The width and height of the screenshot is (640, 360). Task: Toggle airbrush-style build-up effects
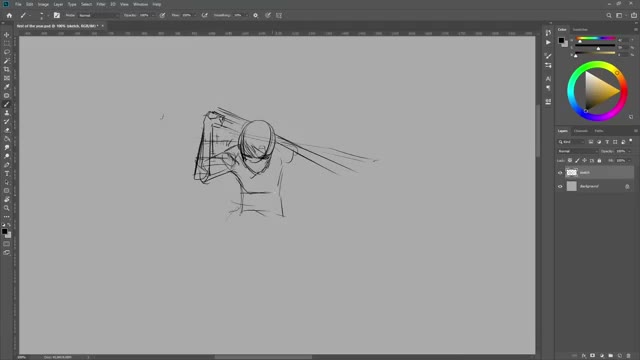204,16
